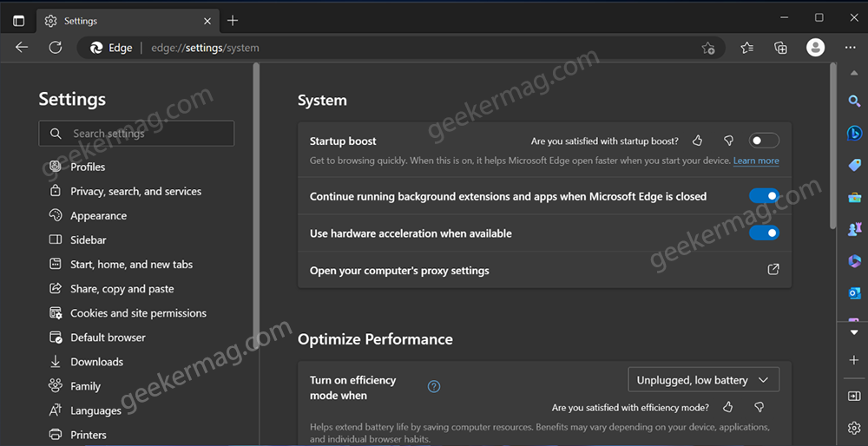Open the Unplugged, low battery dropdown
868x446 pixels.
(x=704, y=379)
